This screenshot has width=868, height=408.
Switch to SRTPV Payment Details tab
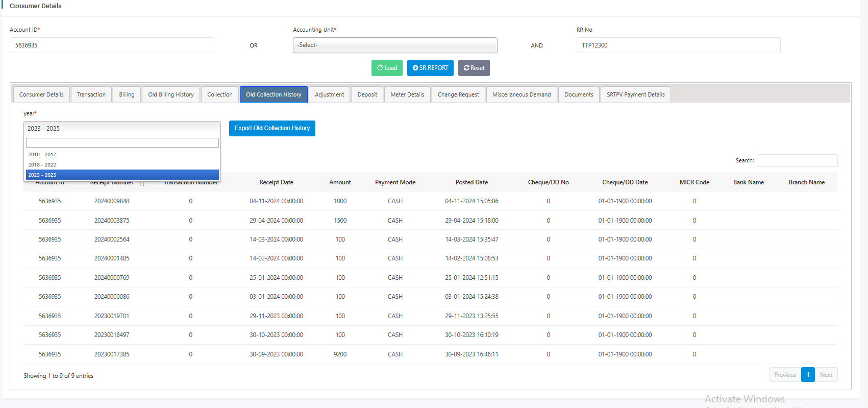click(635, 94)
